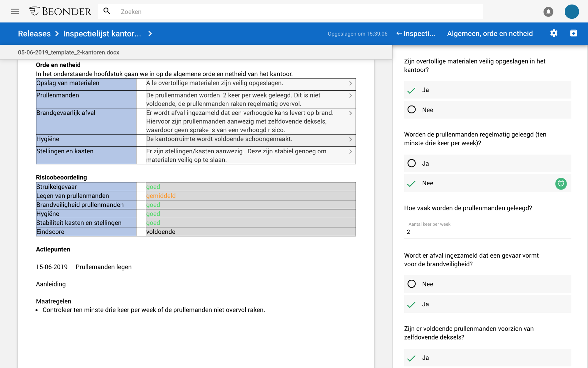Expand the Hygiëne row chevron
Image resolution: width=588 pixels, height=368 pixels.
coord(351,139)
